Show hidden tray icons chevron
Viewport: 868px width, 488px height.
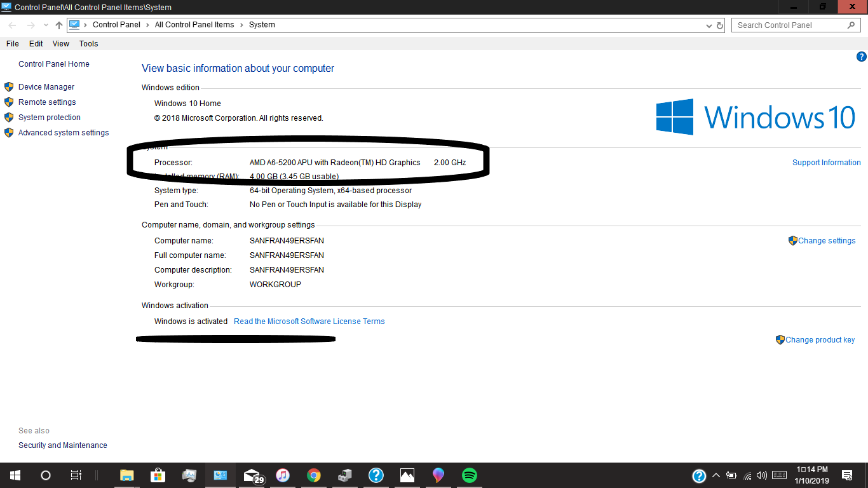click(x=716, y=475)
